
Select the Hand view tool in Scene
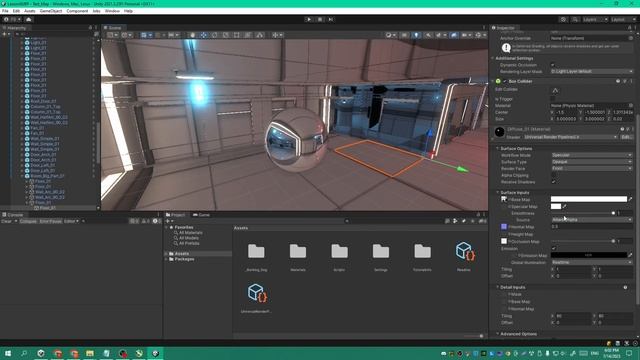[193, 35]
